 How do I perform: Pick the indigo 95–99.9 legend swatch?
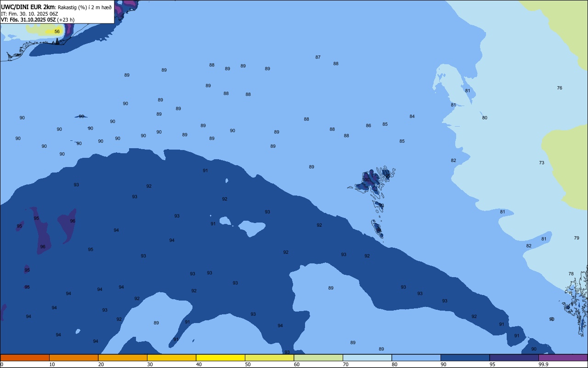(x=514, y=357)
